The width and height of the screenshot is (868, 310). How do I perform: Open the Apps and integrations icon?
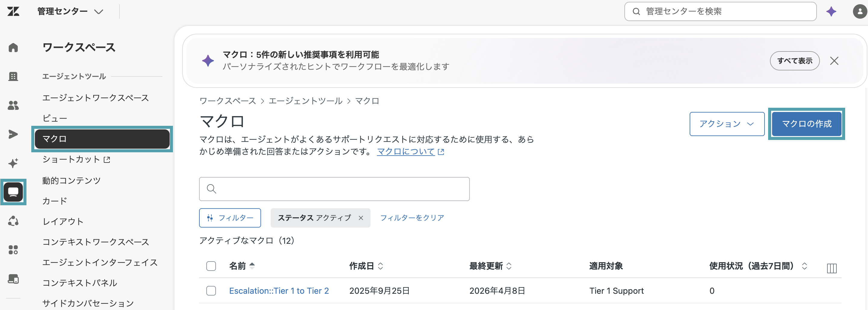[x=13, y=250]
